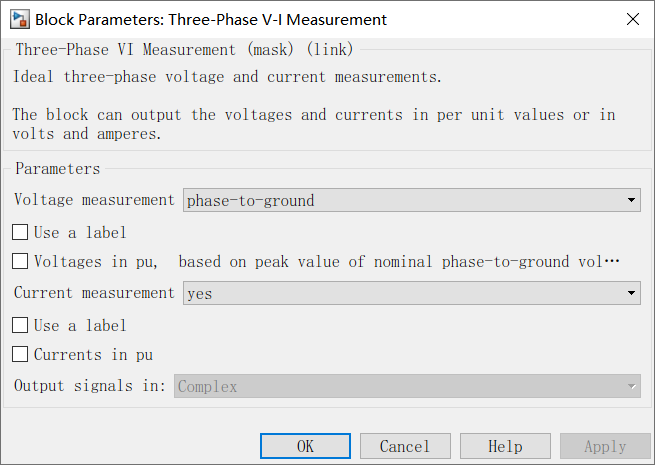Click the greyed Output signals Complex dropdown

point(407,386)
